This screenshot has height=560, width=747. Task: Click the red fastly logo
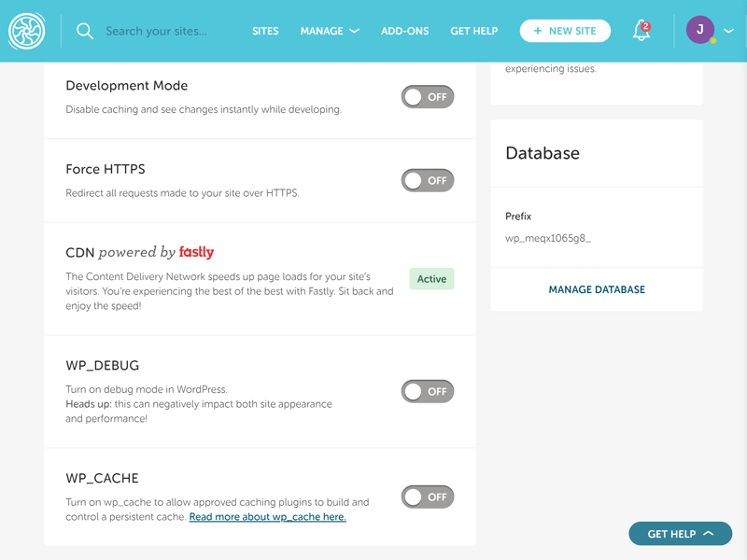[x=196, y=251]
